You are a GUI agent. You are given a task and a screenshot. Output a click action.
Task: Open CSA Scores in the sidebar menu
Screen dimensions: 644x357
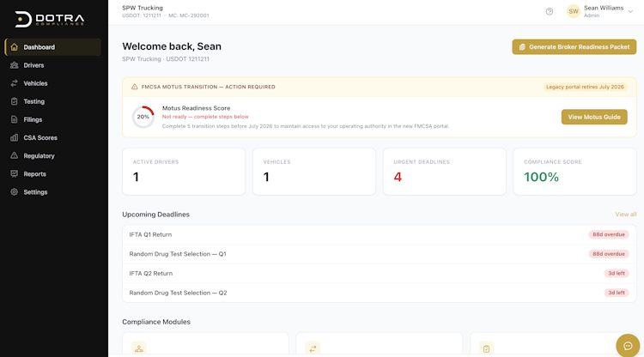tap(53, 137)
